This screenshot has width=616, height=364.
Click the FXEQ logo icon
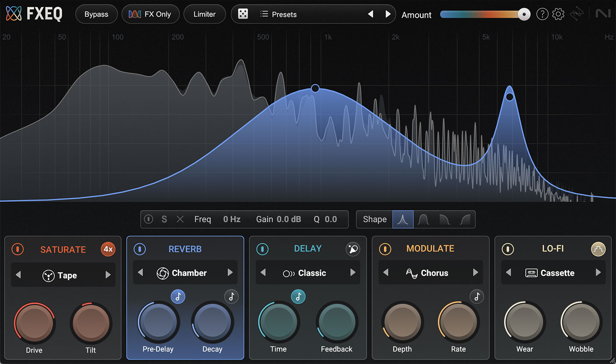[14, 14]
